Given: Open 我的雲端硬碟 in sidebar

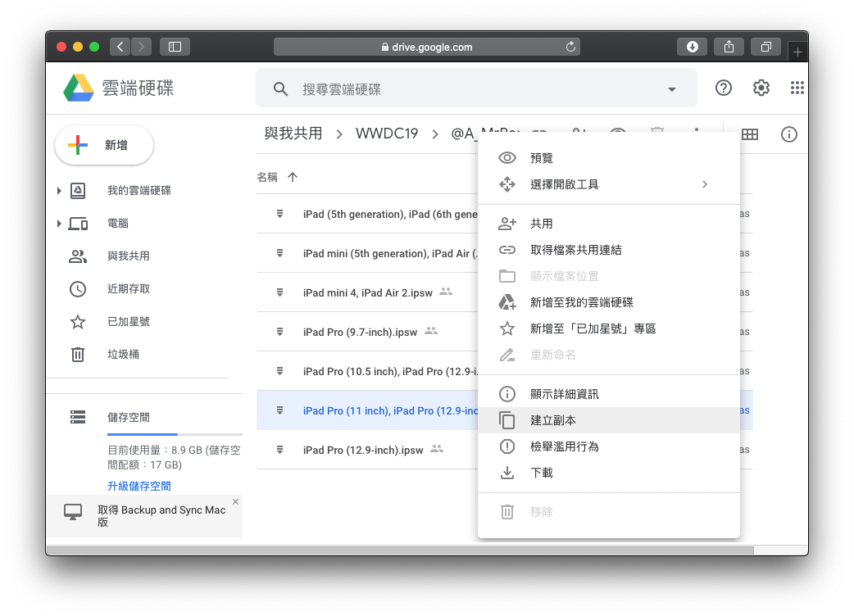Looking at the screenshot, I should [139, 191].
